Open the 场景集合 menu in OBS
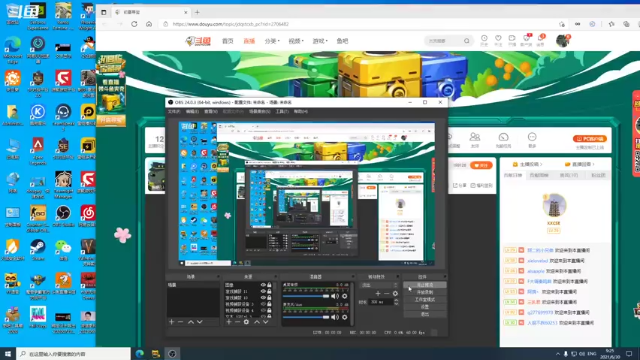The image size is (640, 360). point(260,111)
